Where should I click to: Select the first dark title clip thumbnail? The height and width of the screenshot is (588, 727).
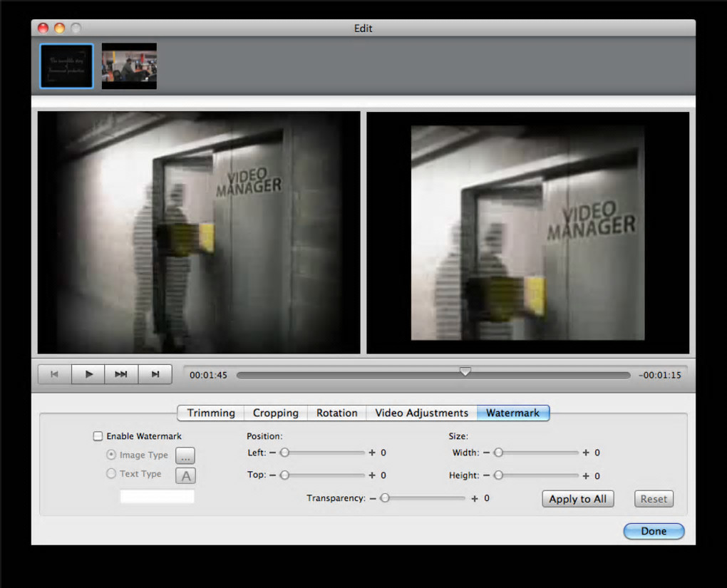(x=67, y=66)
